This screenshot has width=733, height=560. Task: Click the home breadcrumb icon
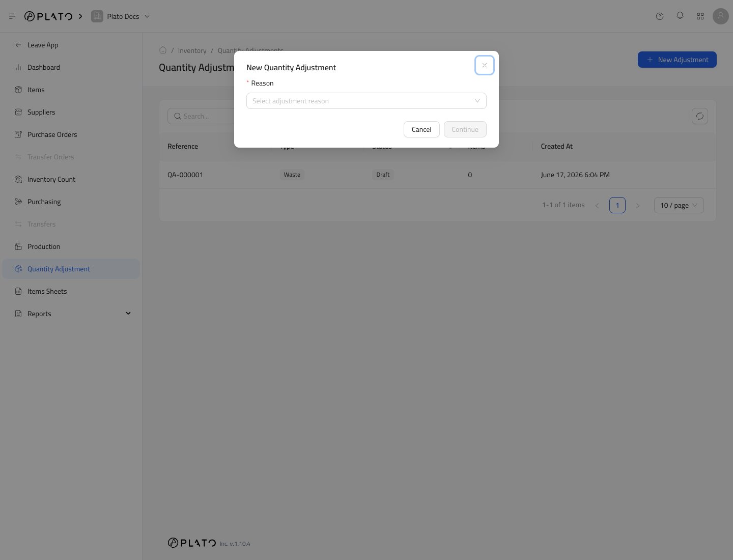point(163,50)
